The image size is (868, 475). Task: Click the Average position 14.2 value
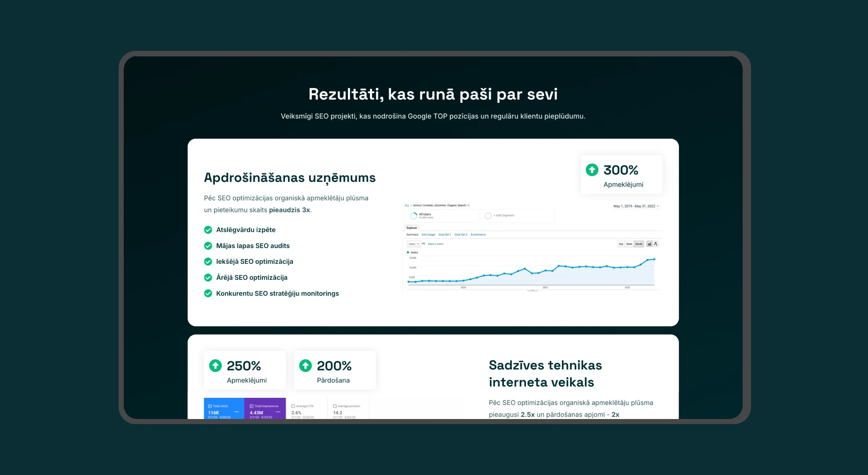coord(338,413)
